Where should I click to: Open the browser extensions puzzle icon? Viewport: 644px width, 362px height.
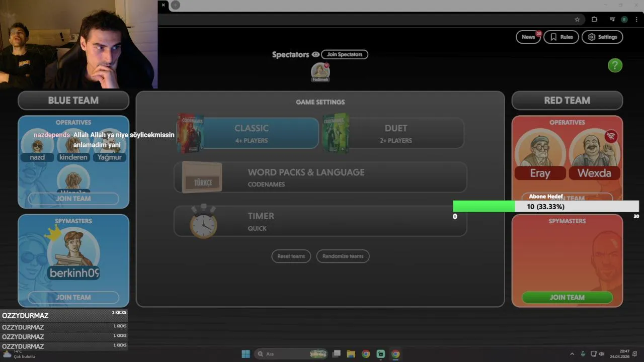tap(594, 20)
